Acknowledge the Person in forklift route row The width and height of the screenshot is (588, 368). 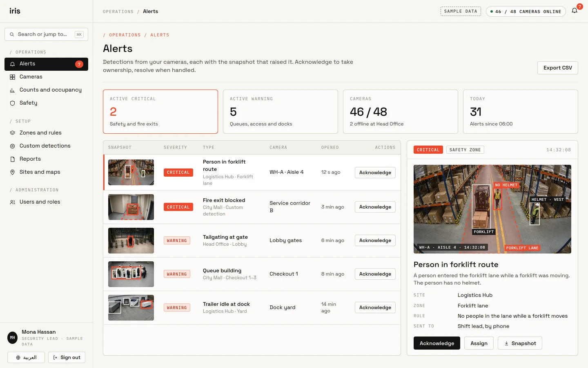(x=375, y=173)
